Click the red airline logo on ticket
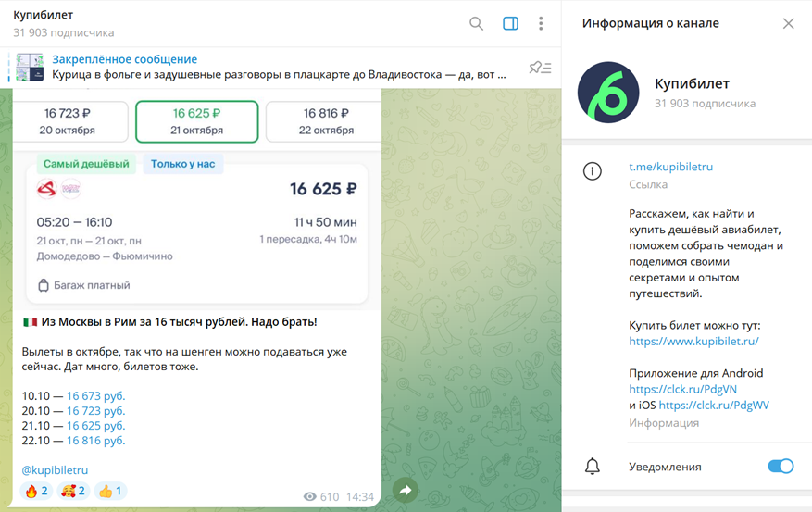This screenshot has height=512, width=812. point(46,189)
